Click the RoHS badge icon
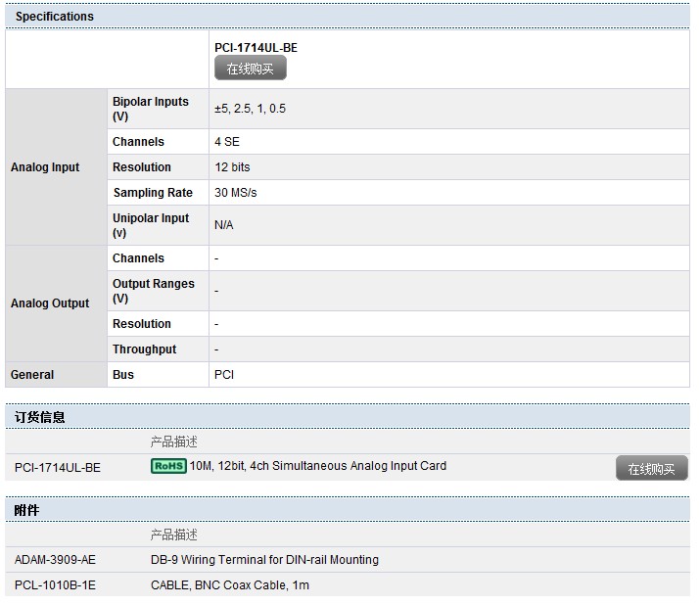 click(x=168, y=466)
